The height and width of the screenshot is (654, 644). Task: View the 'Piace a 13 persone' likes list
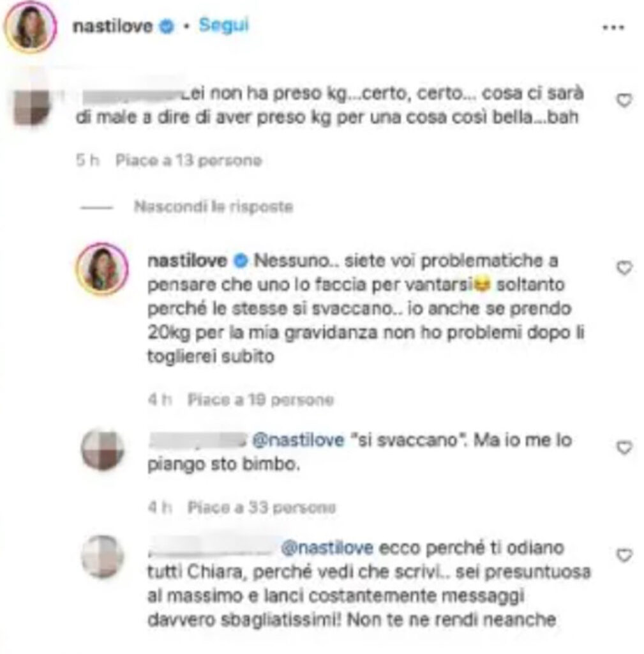[x=188, y=160]
